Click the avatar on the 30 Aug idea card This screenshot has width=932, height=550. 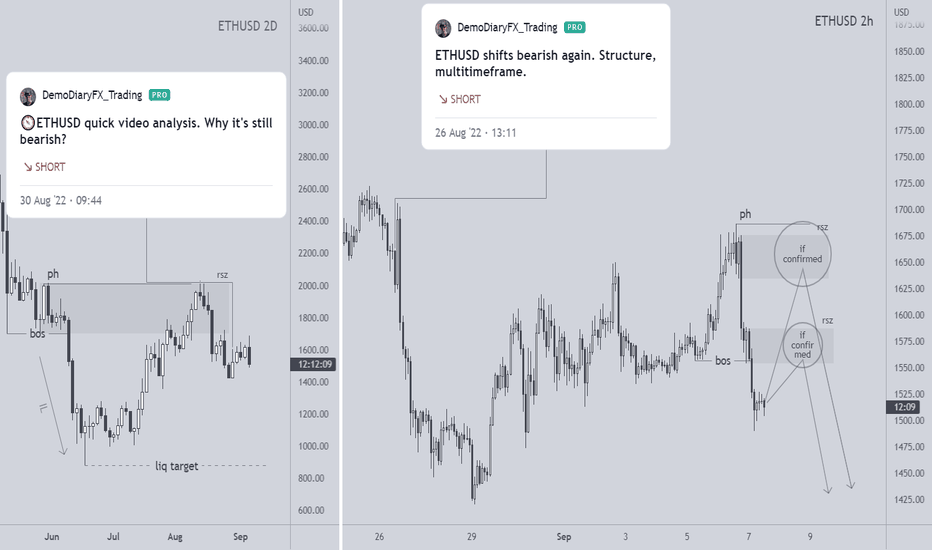(28, 96)
